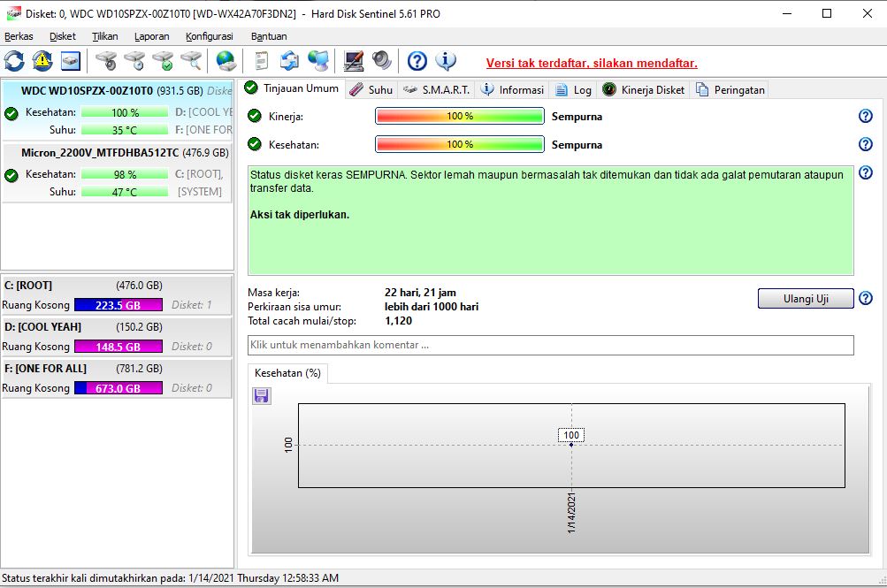
Task: Open the Tilikan menu
Action: (x=104, y=36)
